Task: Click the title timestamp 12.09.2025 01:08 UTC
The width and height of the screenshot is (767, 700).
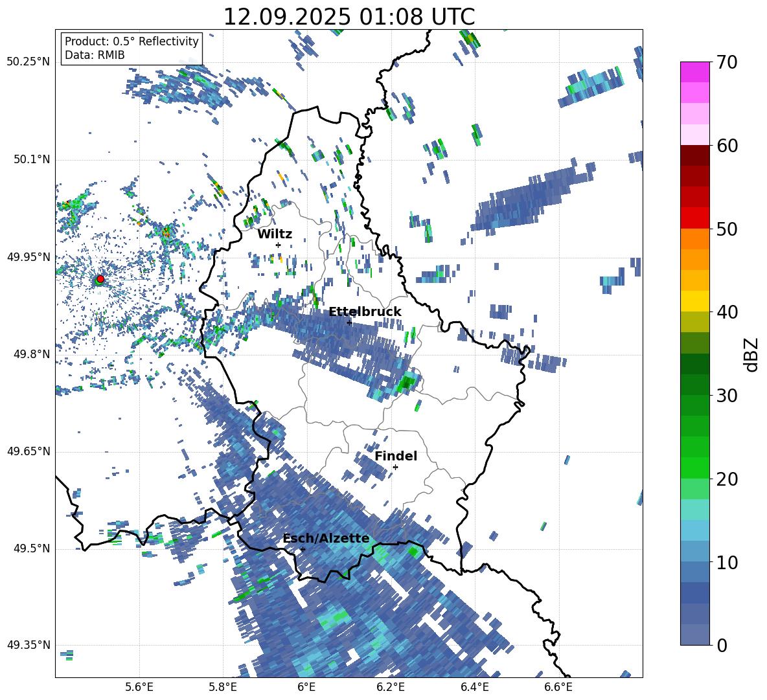Action: [x=349, y=17]
